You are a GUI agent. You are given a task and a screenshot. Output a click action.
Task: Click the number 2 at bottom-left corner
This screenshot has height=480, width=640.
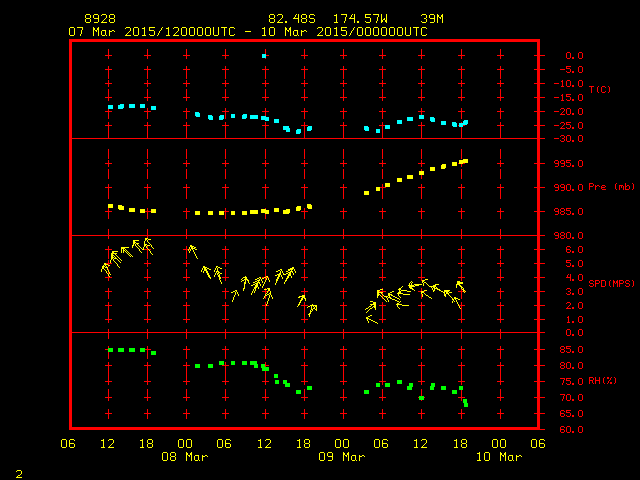[x=18, y=471]
